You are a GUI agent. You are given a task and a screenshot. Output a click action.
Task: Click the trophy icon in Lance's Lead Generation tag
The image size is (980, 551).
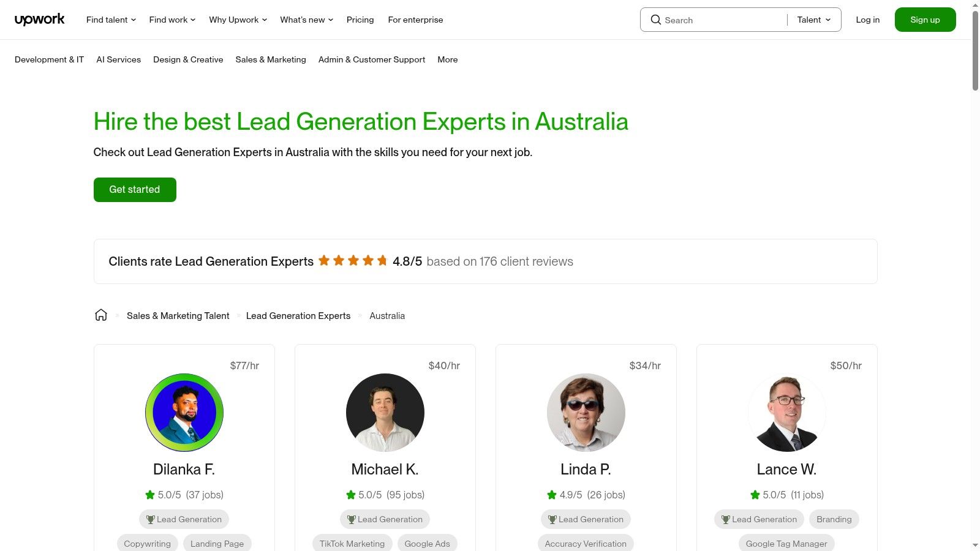(725, 519)
